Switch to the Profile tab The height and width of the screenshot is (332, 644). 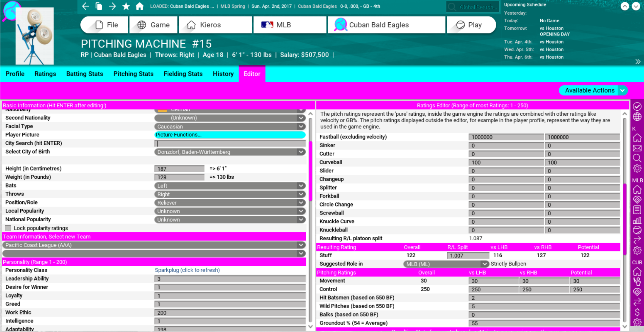click(15, 74)
